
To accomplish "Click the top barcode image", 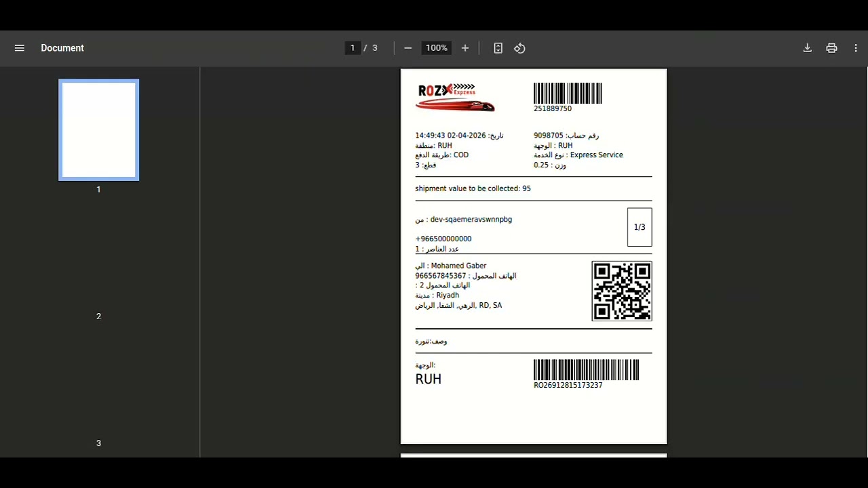I will [x=568, y=93].
